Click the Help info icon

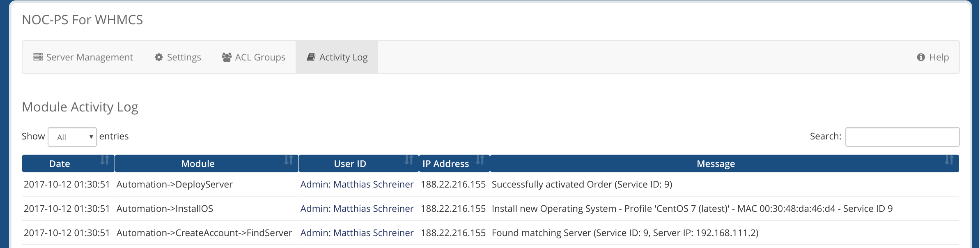tap(921, 57)
